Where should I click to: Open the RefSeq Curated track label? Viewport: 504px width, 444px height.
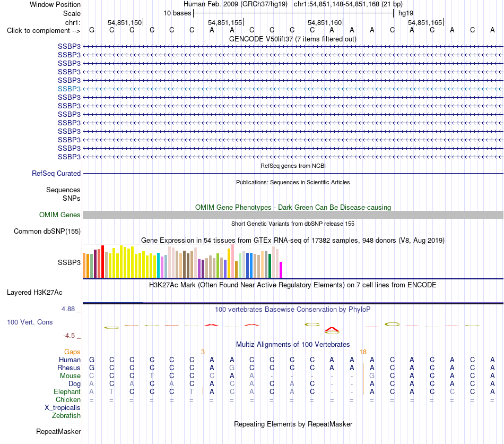tap(56, 174)
